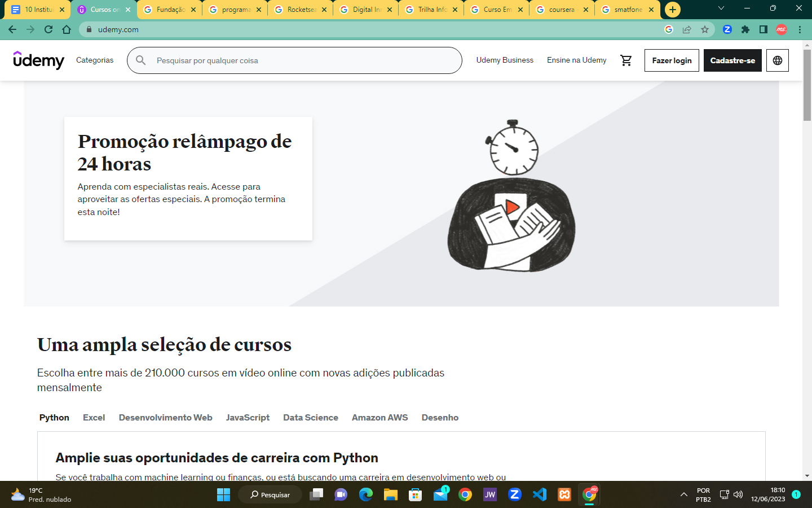Reload the page with refresh icon
Image resolution: width=812 pixels, height=508 pixels.
[x=48, y=29]
